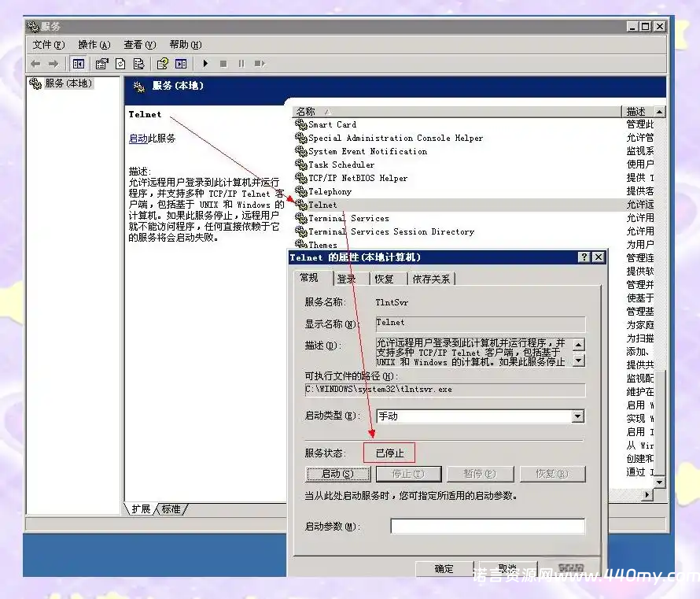The image size is (700, 599).
Task: Click the gear icon beside TCP/IP NetBIOS Helper
Action: [x=301, y=178]
